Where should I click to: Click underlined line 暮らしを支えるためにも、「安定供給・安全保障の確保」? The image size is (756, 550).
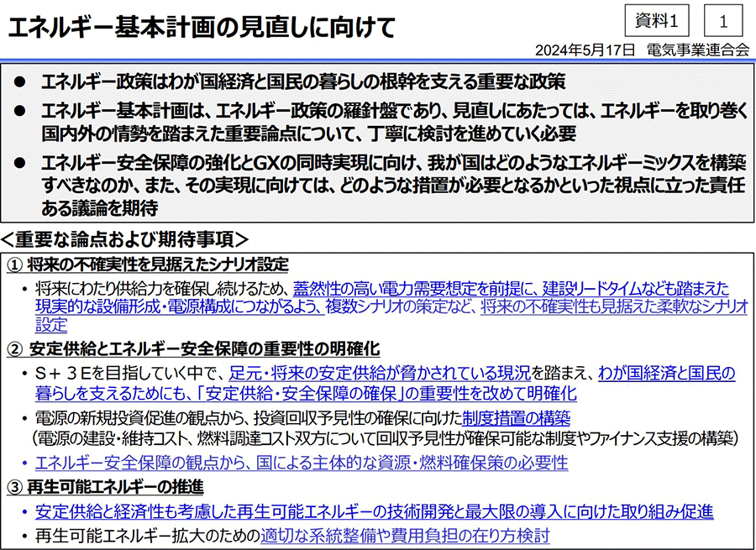[306, 393]
